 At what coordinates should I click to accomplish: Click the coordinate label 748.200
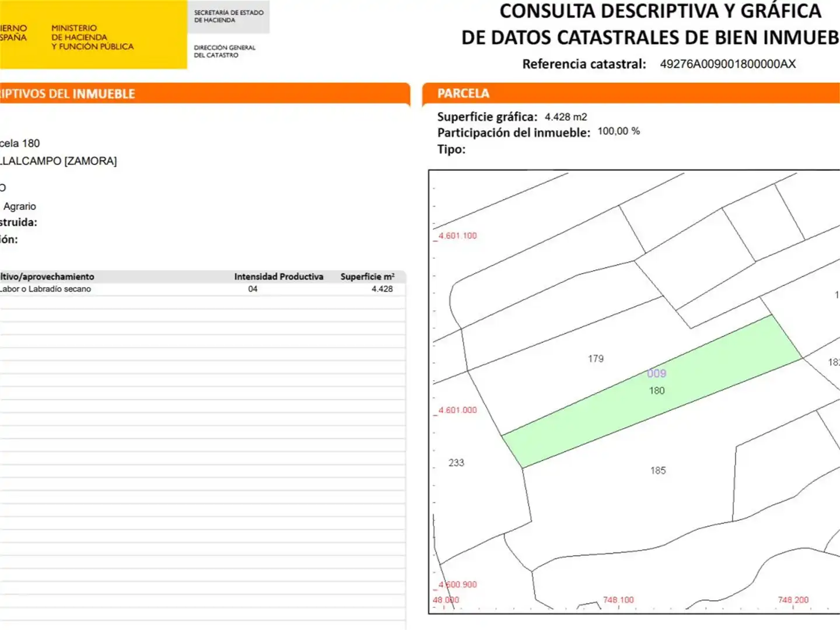pyautogui.click(x=793, y=600)
